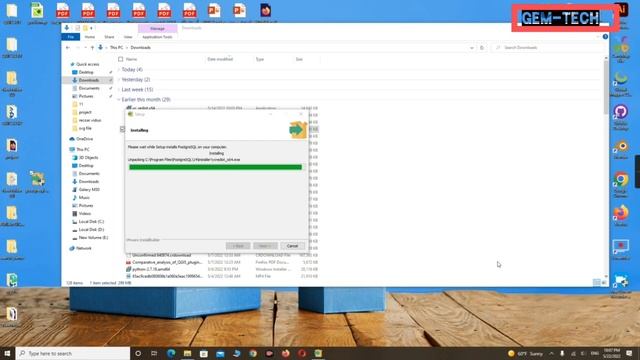Expand the Yesterday (2) group

pyautogui.click(x=119, y=80)
